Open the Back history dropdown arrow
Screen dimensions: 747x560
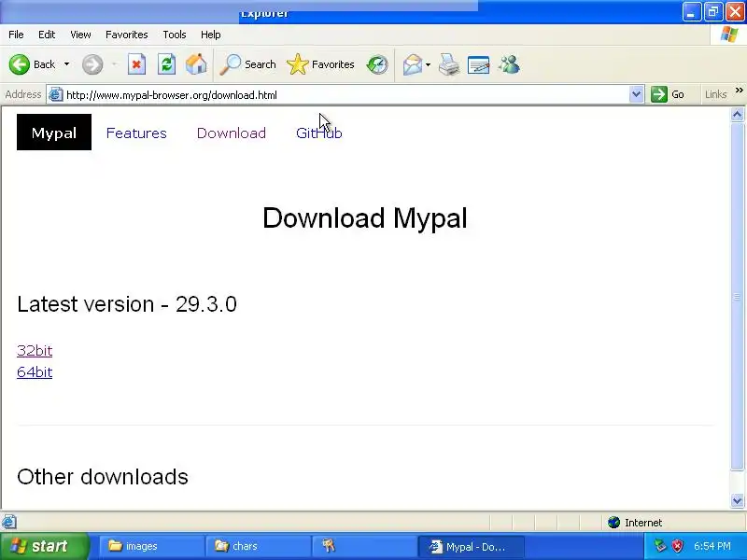[x=66, y=64]
